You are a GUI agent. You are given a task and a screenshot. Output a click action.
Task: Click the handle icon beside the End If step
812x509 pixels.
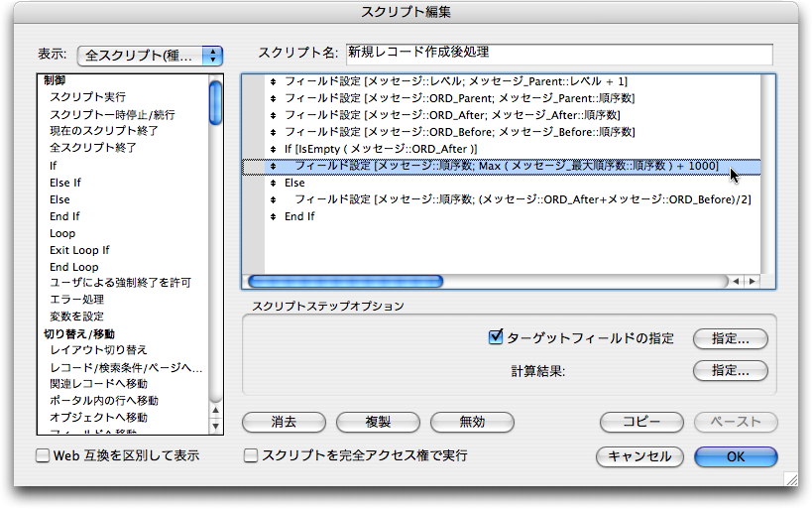tap(273, 216)
